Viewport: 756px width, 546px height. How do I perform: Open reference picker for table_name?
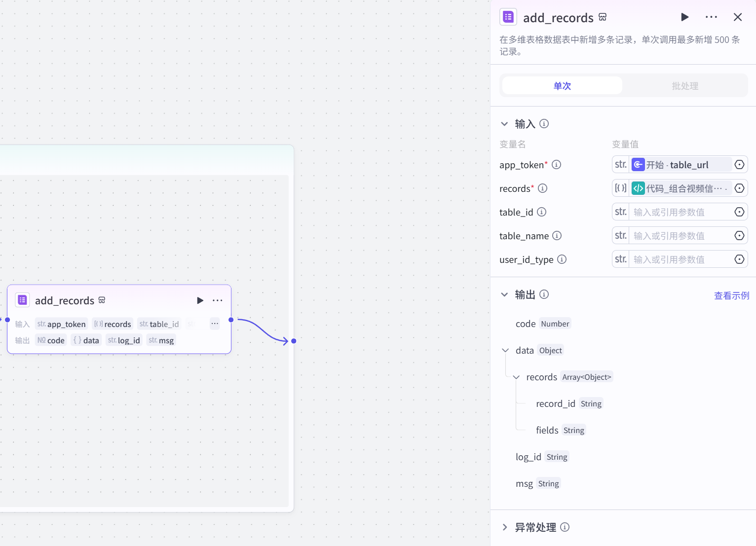click(739, 236)
